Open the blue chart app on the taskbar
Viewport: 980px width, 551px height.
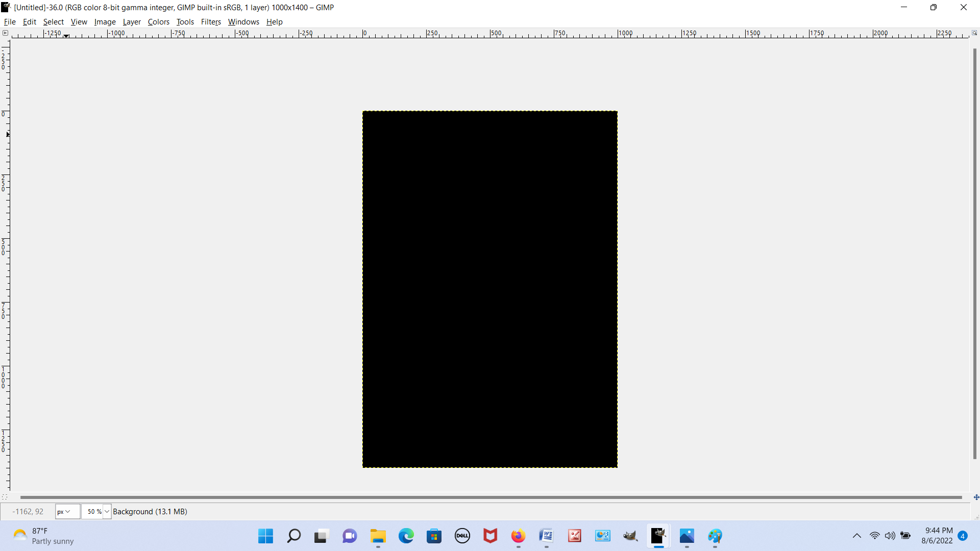(x=603, y=536)
